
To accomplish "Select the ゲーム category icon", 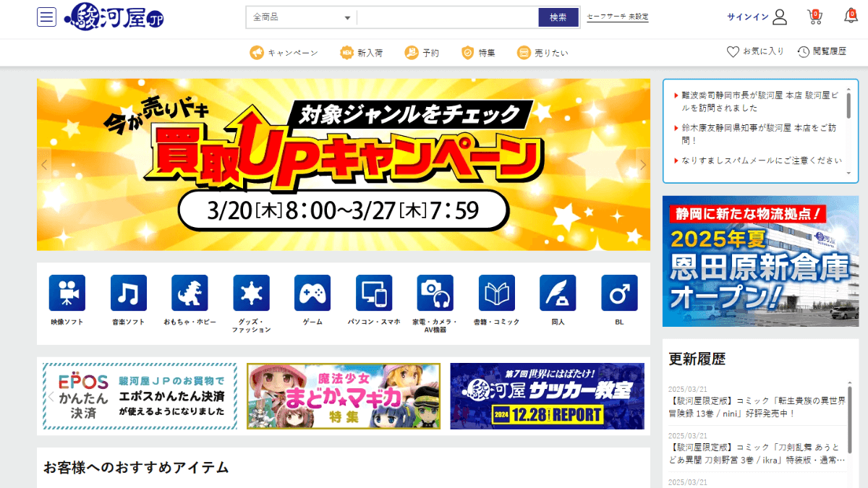I will pyautogui.click(x=312, y=293).
